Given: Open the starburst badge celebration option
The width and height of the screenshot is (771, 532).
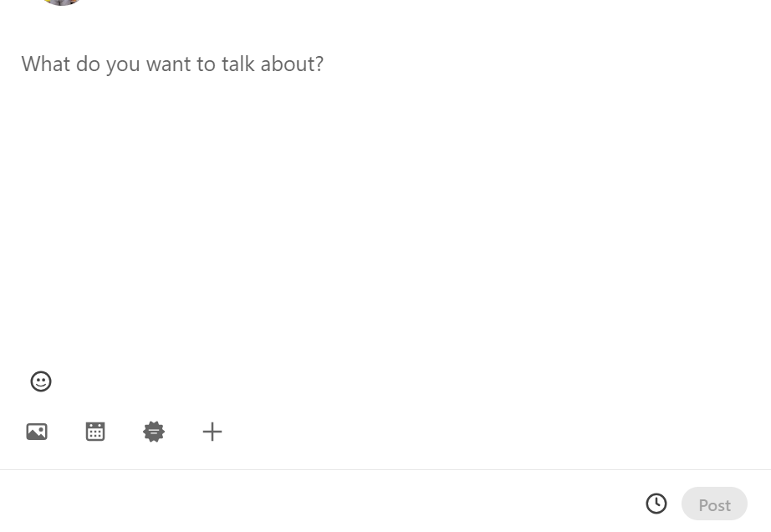Looking at the screenshot, I should click(x=154, y=432).
